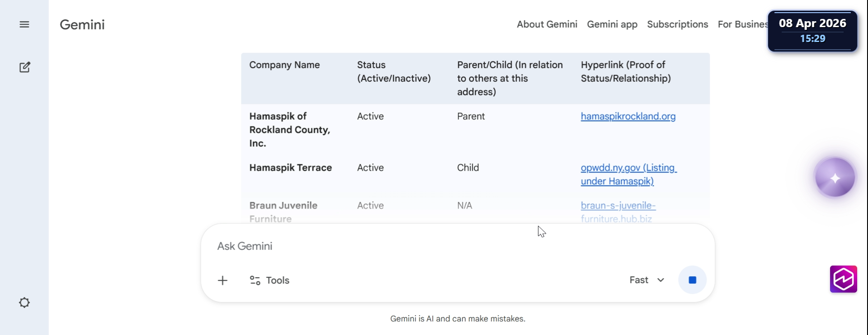Screen dimensions: 868x335
Task: Click the Hamaspik Terrace company name cell
Action: pyautogui.click(x=291, y=168)
